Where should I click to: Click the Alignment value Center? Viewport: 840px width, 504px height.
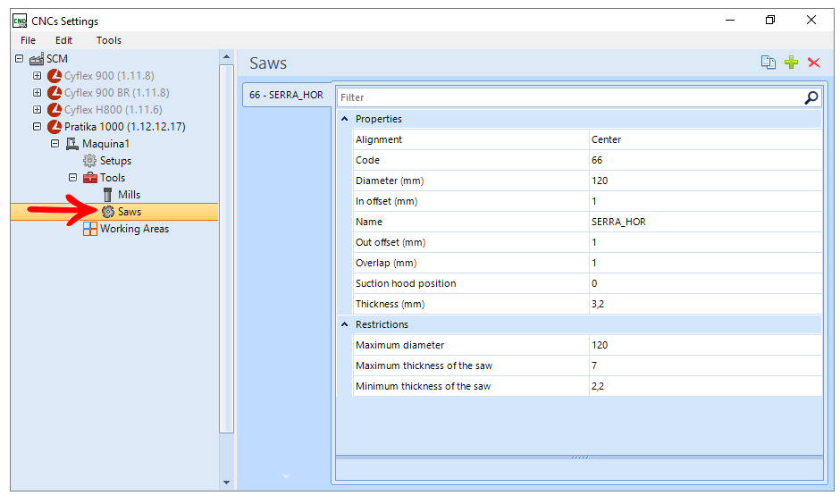click(x=706, y=139)
